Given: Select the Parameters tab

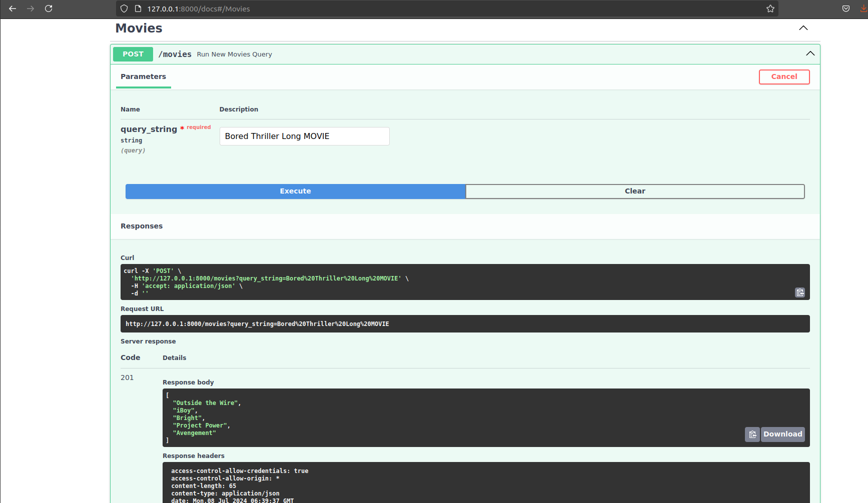Looking at the screenshot, I should [x=143, y=77].
